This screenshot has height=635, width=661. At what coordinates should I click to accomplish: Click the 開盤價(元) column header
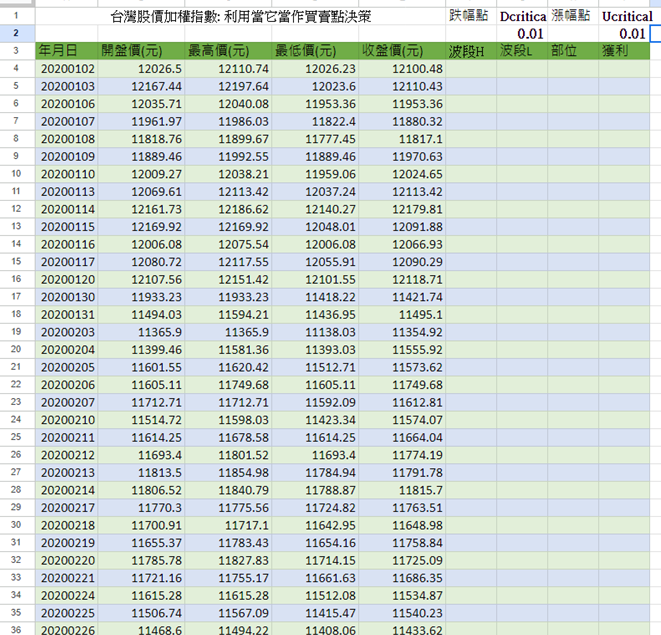(x=141, y=51)
